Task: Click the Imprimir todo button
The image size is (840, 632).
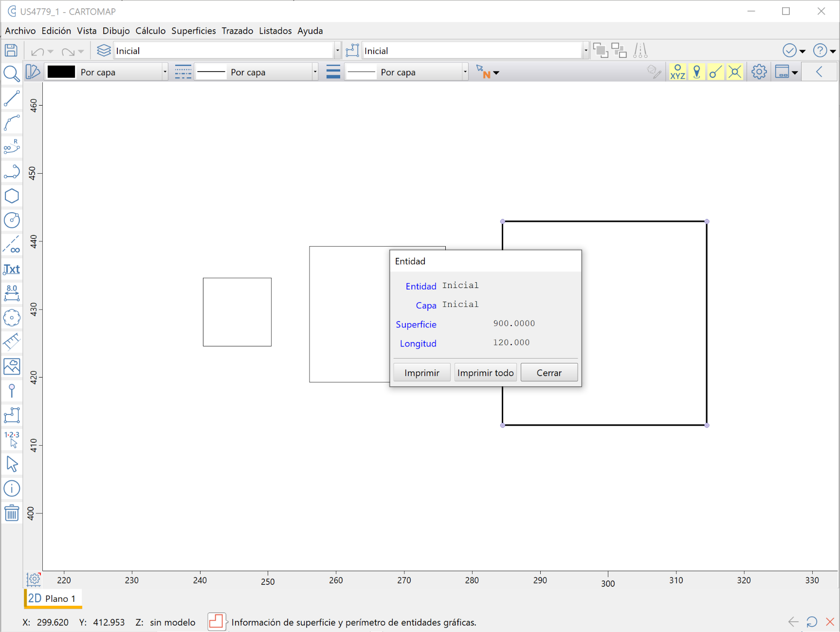Action: coord(486,373)
